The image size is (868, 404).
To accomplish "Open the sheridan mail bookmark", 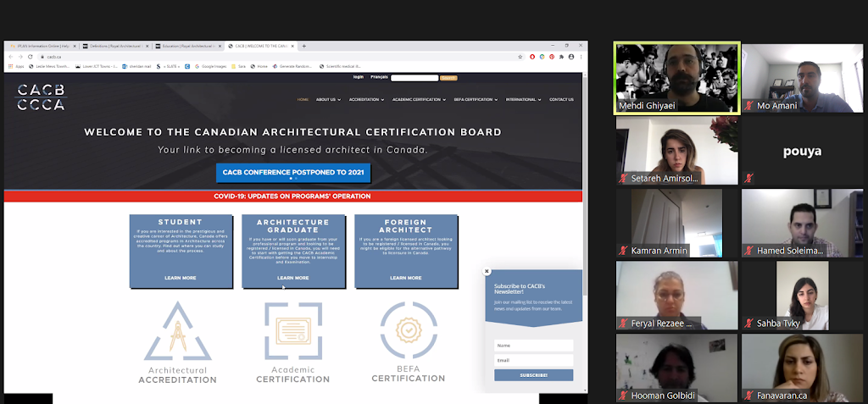I will pyautogui.click(x=136, y=66).
